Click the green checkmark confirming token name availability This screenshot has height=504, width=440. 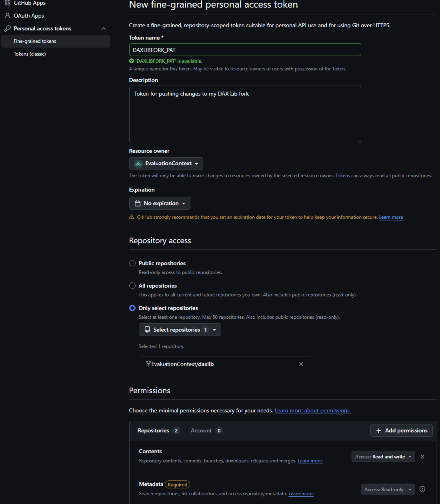pos(131,61)
